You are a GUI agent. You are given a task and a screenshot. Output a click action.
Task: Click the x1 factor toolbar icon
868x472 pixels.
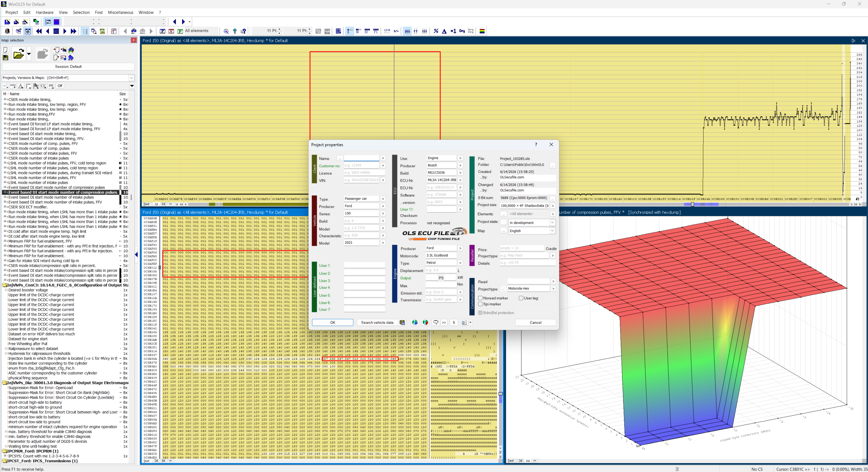[453, 31]
